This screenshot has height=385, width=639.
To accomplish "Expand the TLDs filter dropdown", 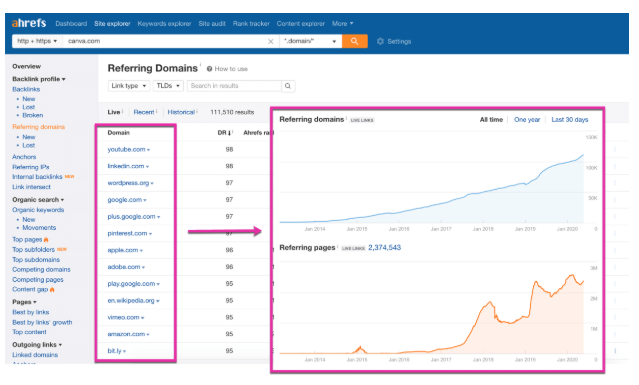I will coord(168,86).
